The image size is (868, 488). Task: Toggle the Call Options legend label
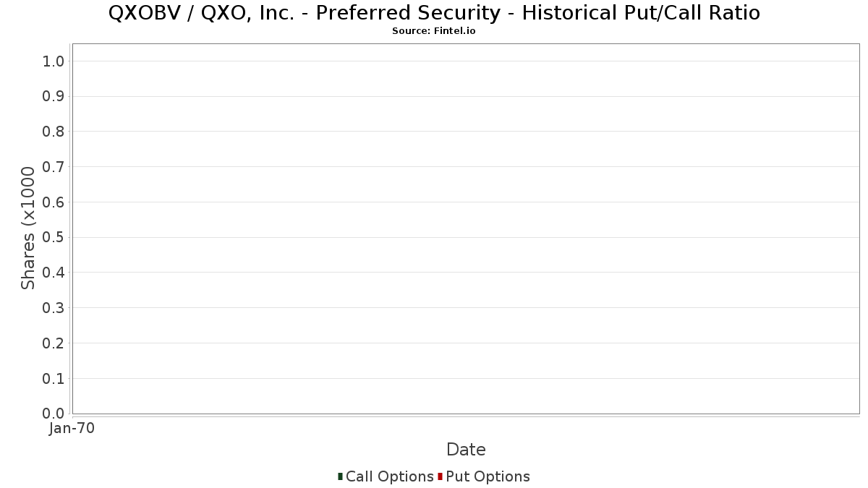coord(389,476)
